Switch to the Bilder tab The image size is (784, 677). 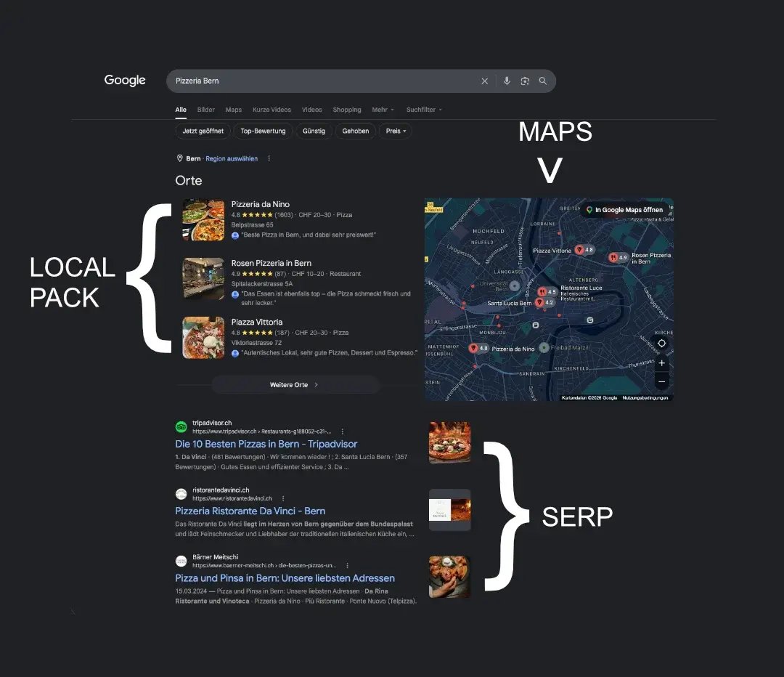point(206,110)
